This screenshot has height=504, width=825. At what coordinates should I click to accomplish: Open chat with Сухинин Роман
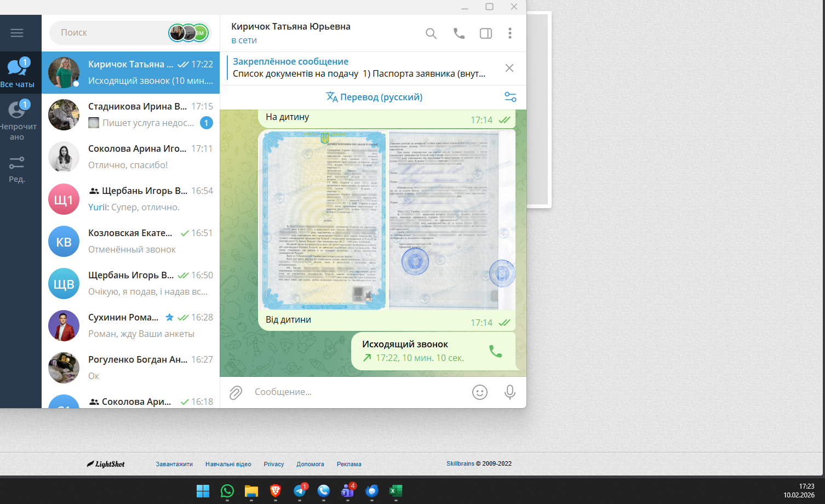[x=131, y=326]
